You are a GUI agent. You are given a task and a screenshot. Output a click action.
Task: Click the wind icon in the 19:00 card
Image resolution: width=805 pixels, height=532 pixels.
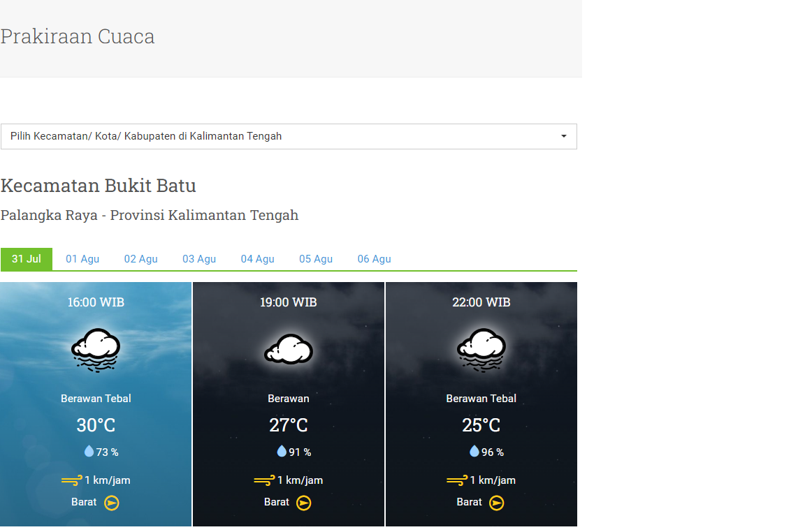(264, 481)
